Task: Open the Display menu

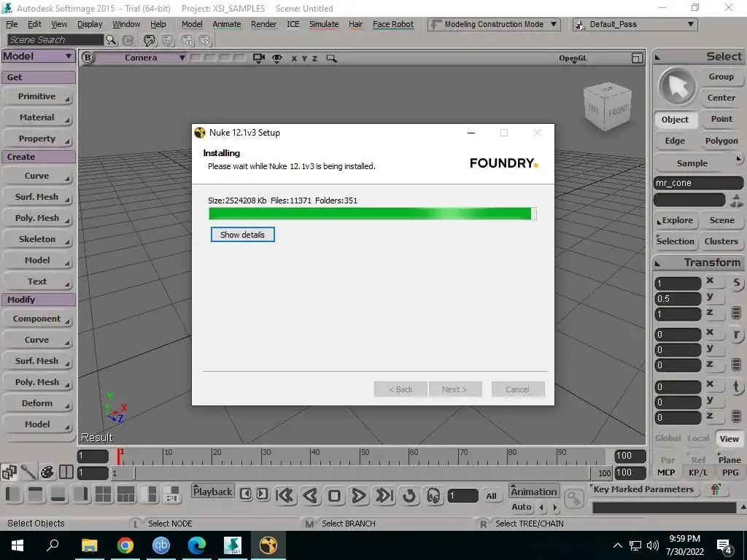Action: pyautogui.click(x=90, y=24)
